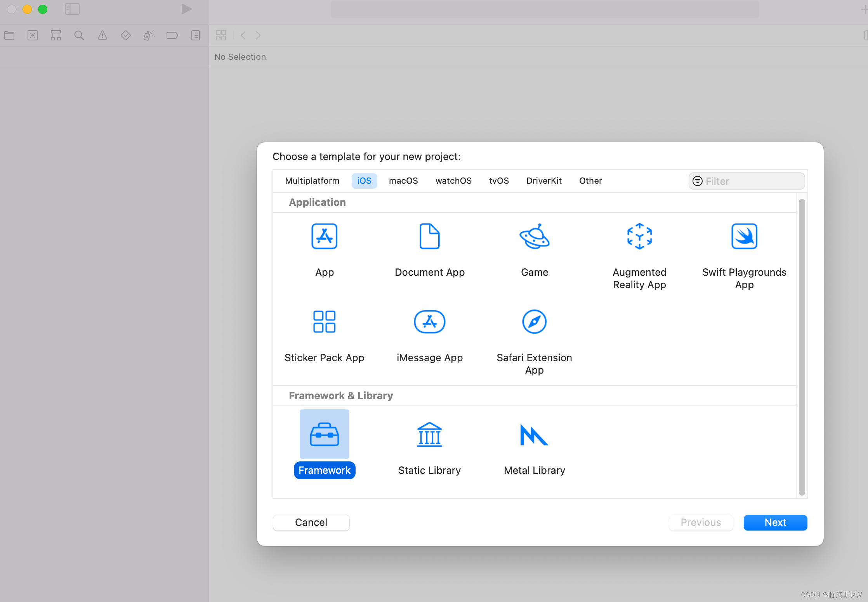Focus the template Filter field

click(x=746, y=181)
